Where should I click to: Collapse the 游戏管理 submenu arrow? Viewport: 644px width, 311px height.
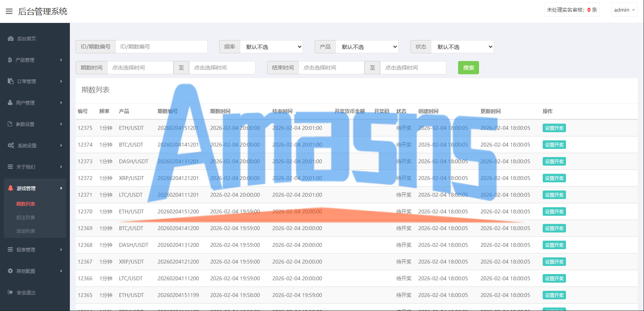coord(61,188)
